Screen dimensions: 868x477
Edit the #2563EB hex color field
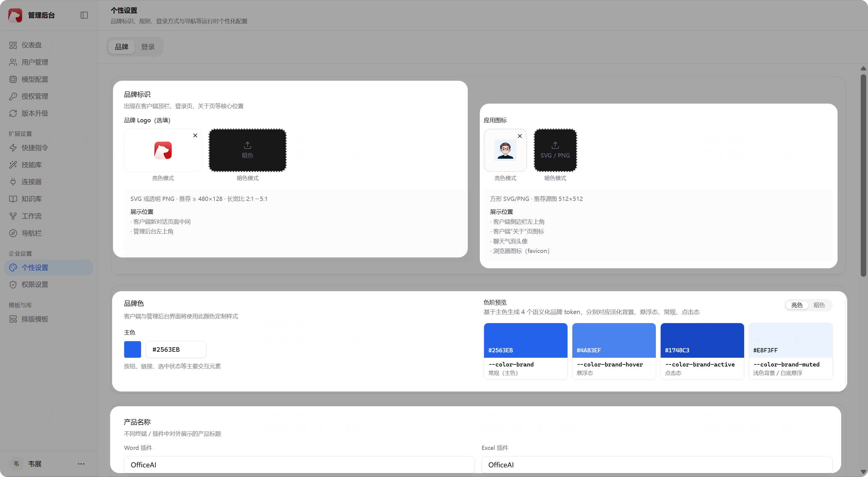(x=176, y=349)
